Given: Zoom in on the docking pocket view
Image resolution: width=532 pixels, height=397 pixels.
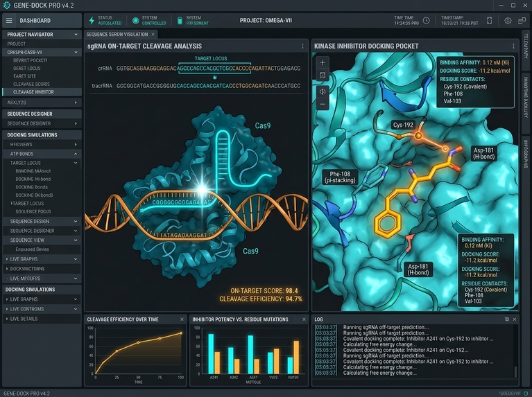Looking at the screenshot, I should coord(323,62).
